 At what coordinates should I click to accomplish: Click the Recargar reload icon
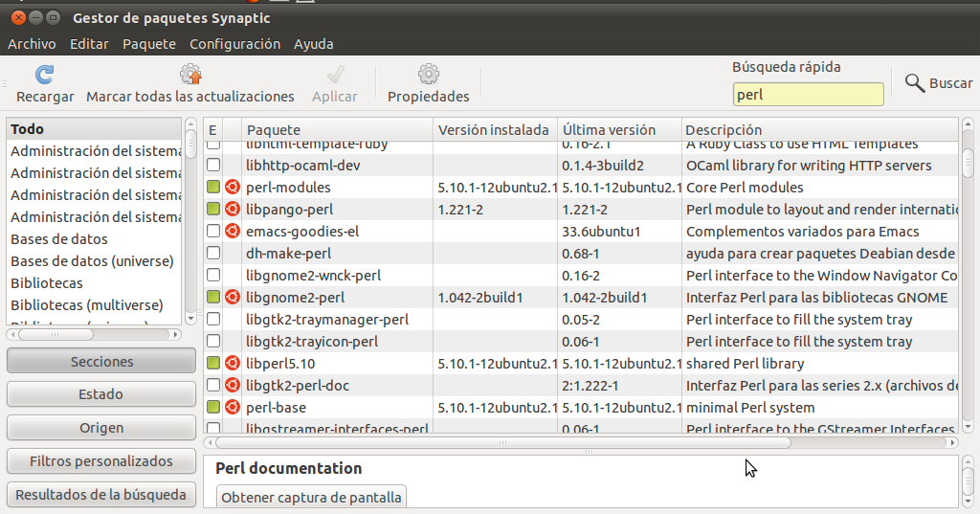(x=44, y=75)
